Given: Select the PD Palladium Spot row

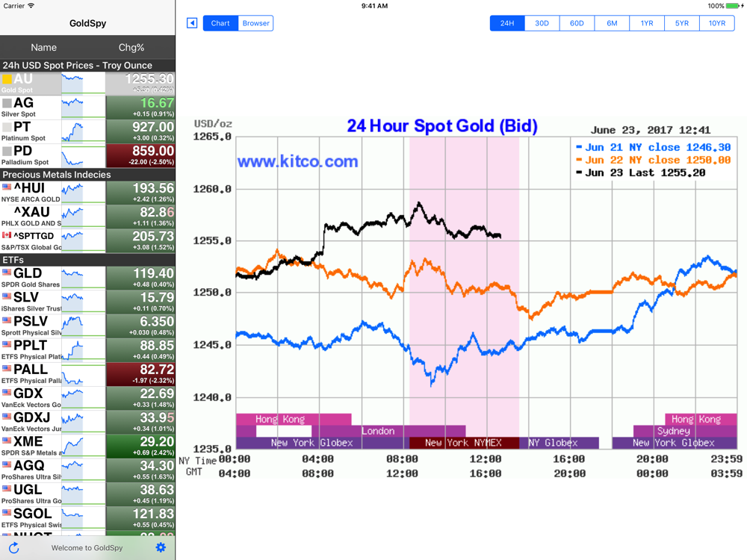Looking at the screenshot, I should [x=87, y=156].
